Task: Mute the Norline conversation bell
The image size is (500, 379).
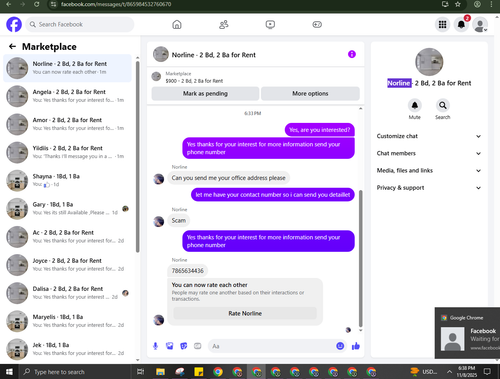Action: point(415,105)
